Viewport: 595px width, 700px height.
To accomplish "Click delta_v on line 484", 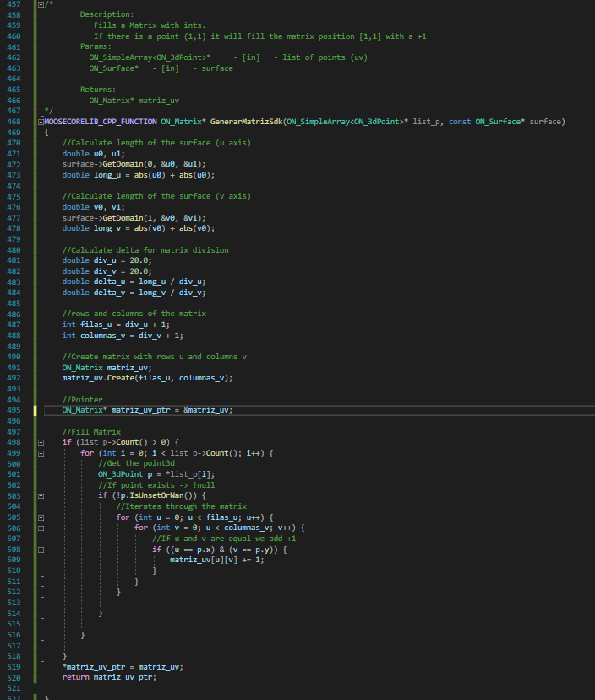I will click(109, 293).
